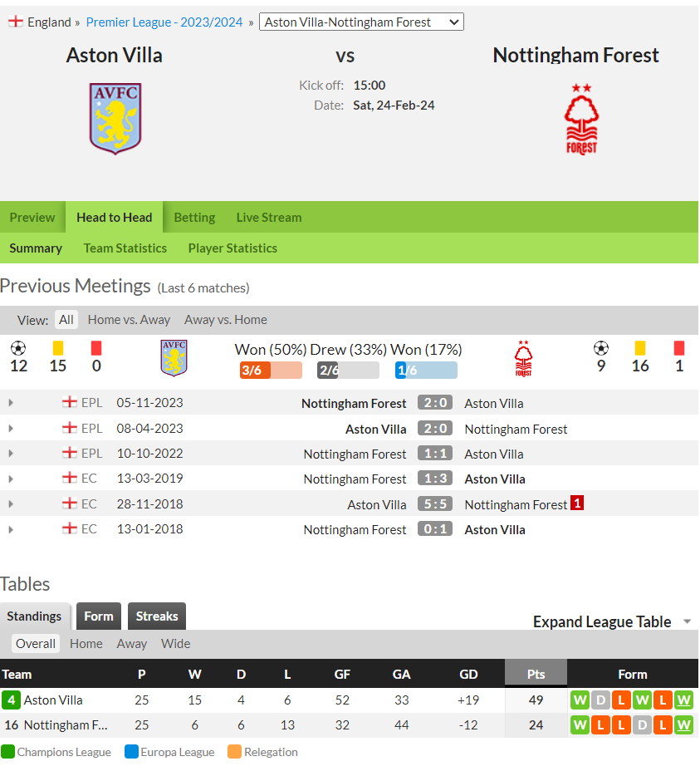Click the small Aston Villa crest in meetings summary
Image resolution: width=700 pixels, height=771 pixels.
point(174,358)
